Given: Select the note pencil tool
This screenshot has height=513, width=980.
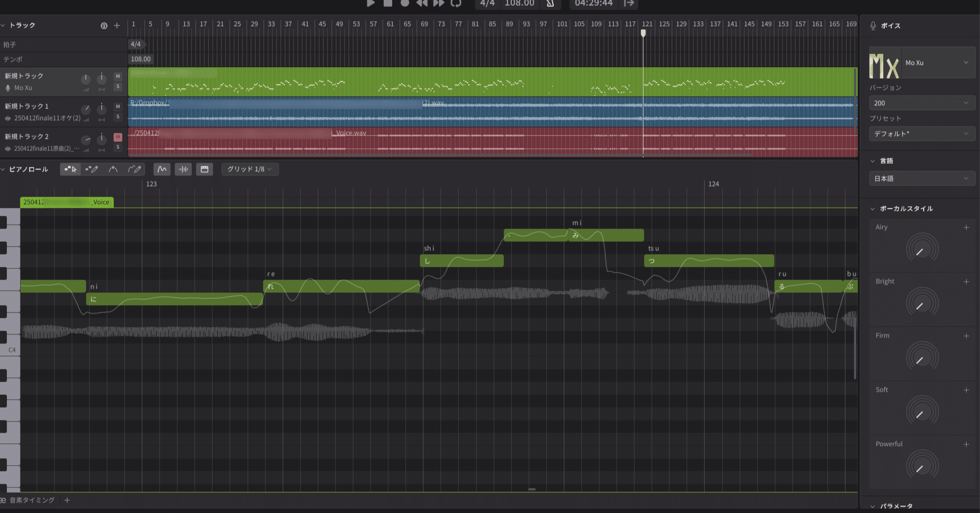Looking at the screenshot, I should [92, 169].
